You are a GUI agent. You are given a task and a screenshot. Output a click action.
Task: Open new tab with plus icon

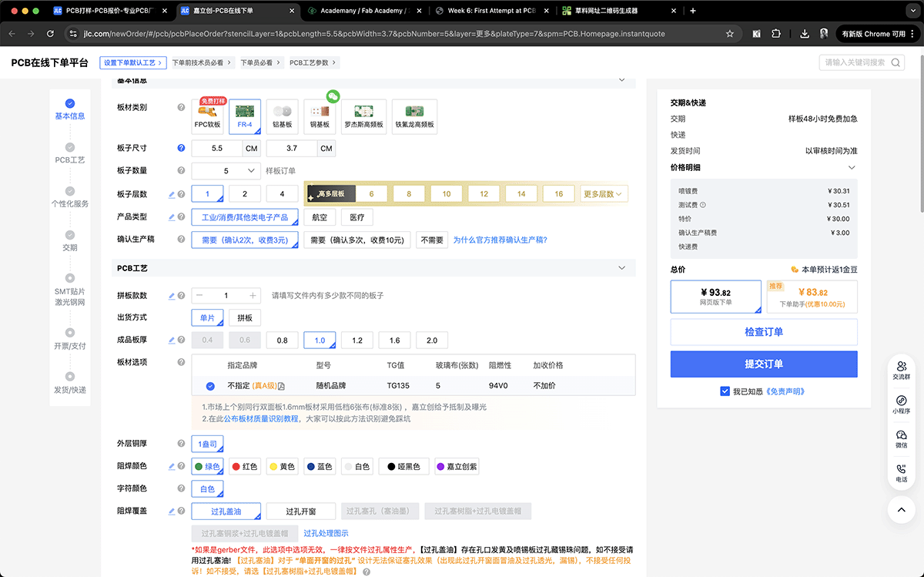(x=693, y=11)
